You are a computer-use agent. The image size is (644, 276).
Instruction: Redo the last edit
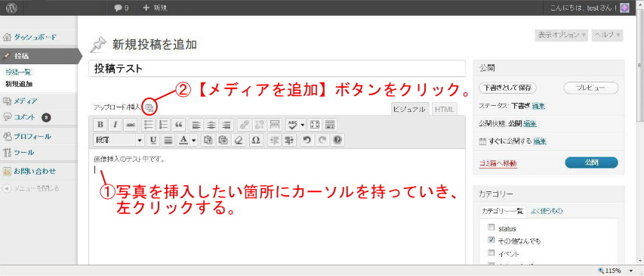[322, 140]
